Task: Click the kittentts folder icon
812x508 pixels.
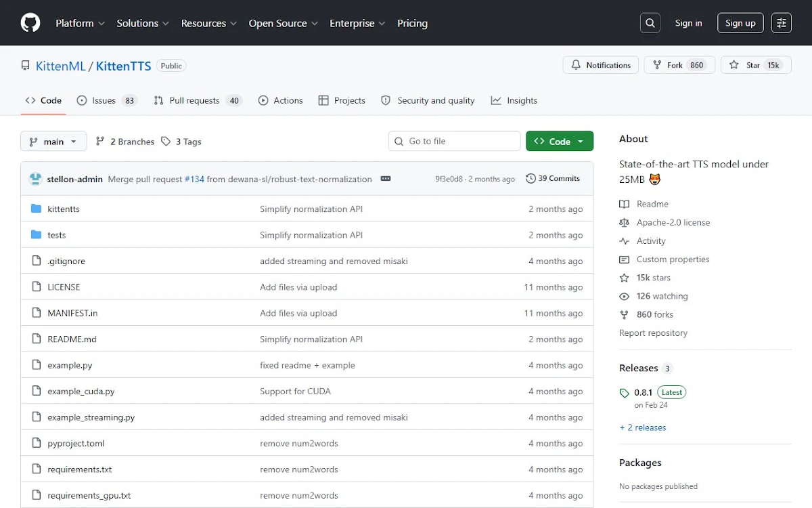Action: pyautogui.click(x=37, y=209)
